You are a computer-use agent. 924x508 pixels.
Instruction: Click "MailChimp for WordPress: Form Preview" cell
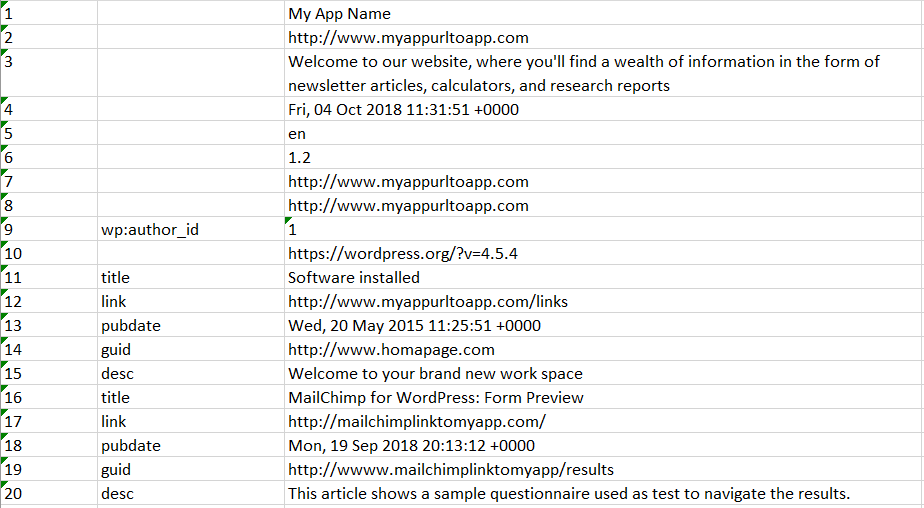[x=436, y=398]
